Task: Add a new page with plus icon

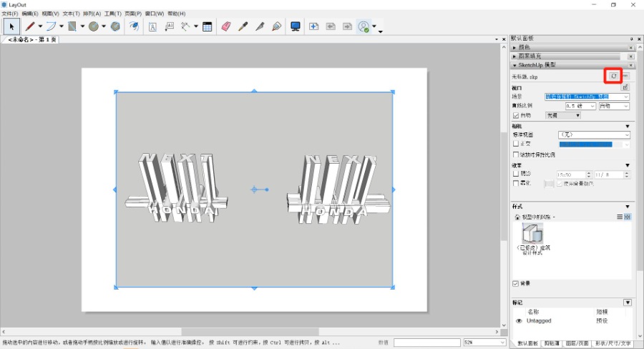Action: click(314, 26)
